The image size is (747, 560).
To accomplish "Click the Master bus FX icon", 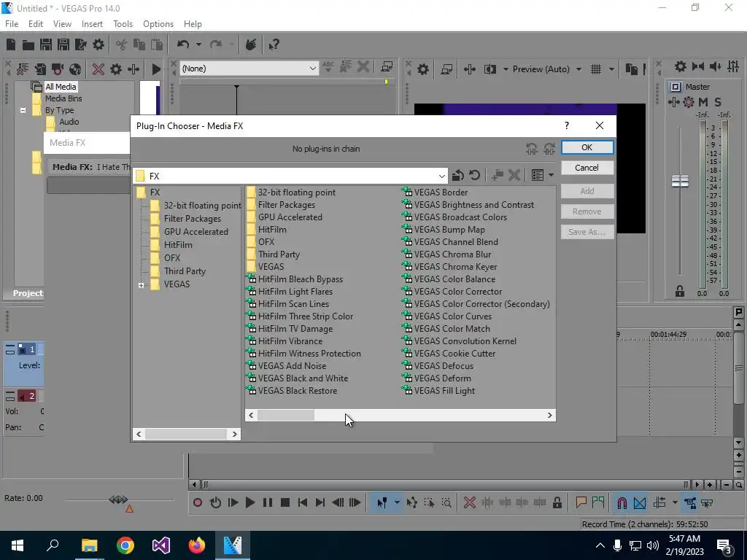I will point(689,102).
